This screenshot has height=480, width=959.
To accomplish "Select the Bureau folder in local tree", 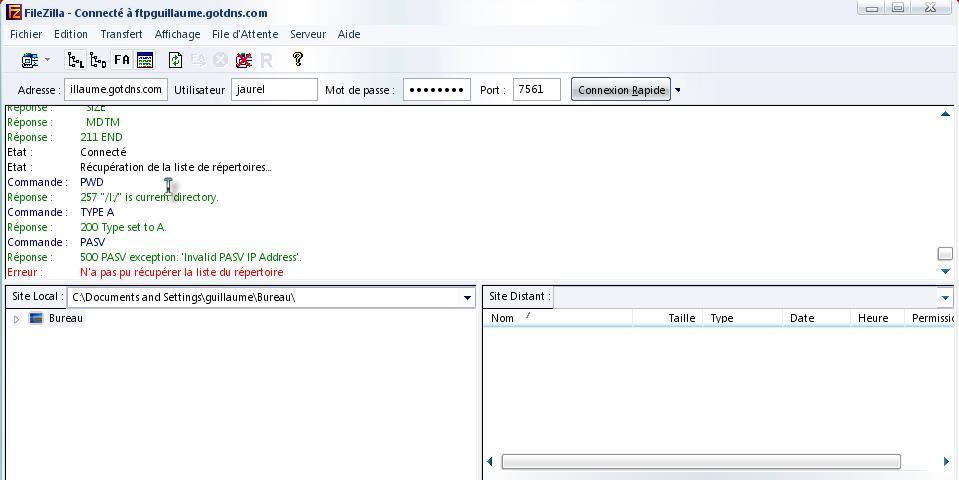I will click(x=66, y=319).
